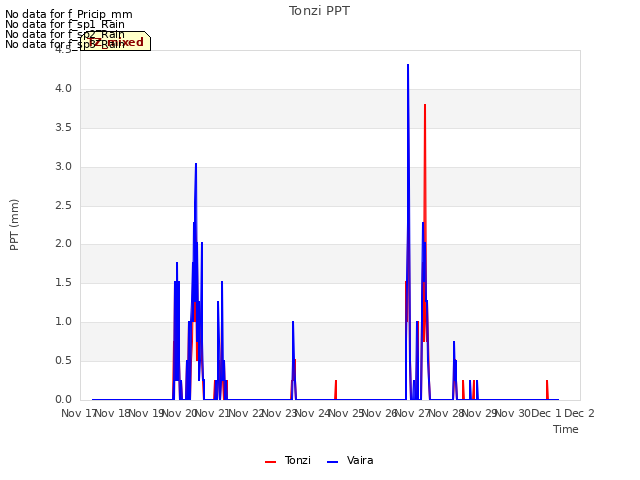Click the Nov 17 x-axis tick label

78,413
